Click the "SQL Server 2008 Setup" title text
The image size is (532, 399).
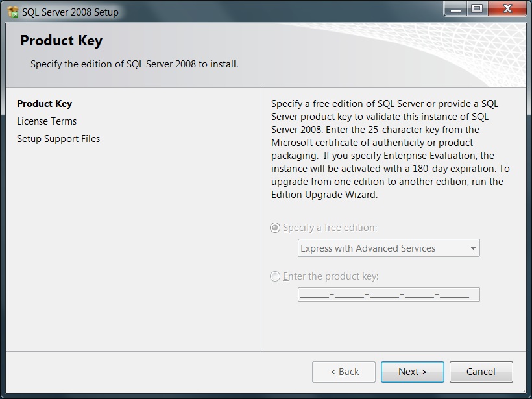[70, 12]
